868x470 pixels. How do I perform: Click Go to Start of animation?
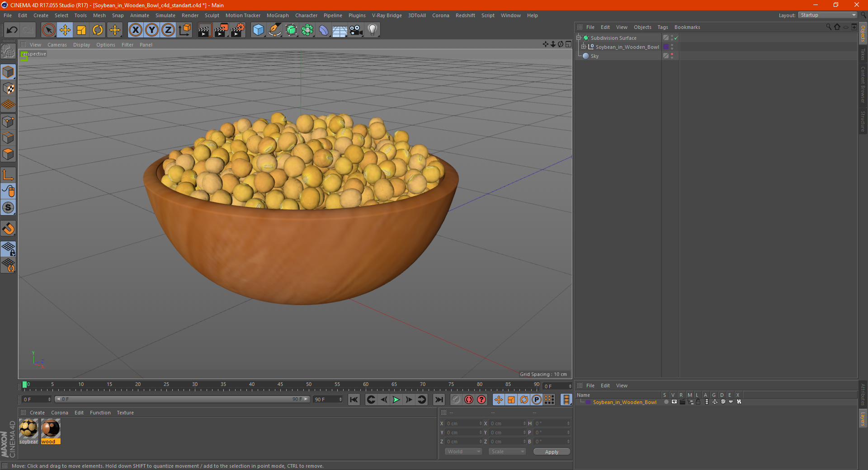click(354, 399)
